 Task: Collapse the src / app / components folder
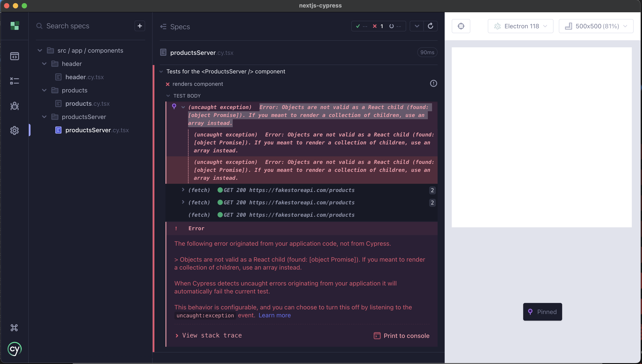40,50
